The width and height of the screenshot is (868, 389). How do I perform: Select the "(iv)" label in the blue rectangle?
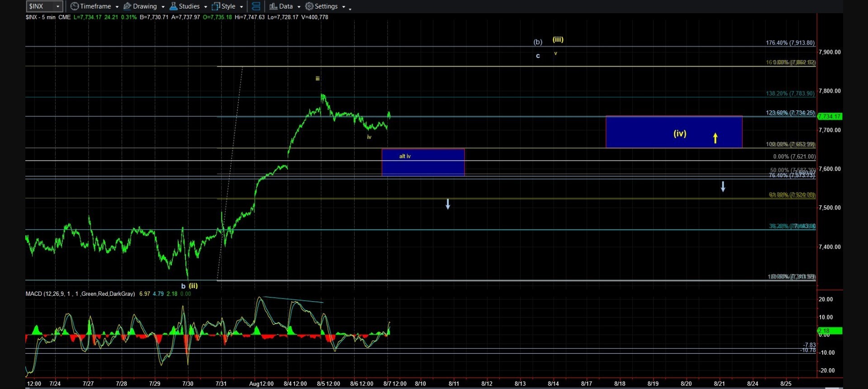click(x=680, y=133)
